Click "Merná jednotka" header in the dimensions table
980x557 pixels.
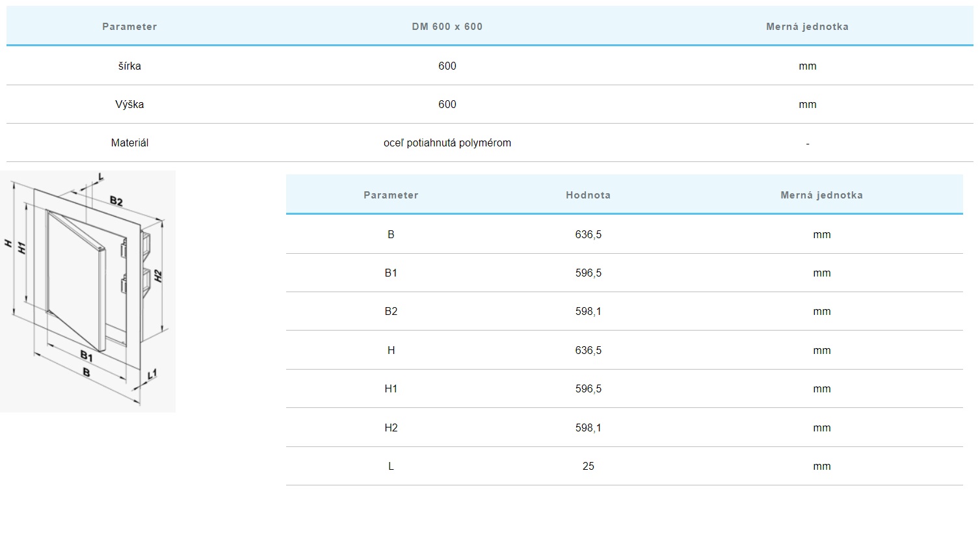(821, 195)
